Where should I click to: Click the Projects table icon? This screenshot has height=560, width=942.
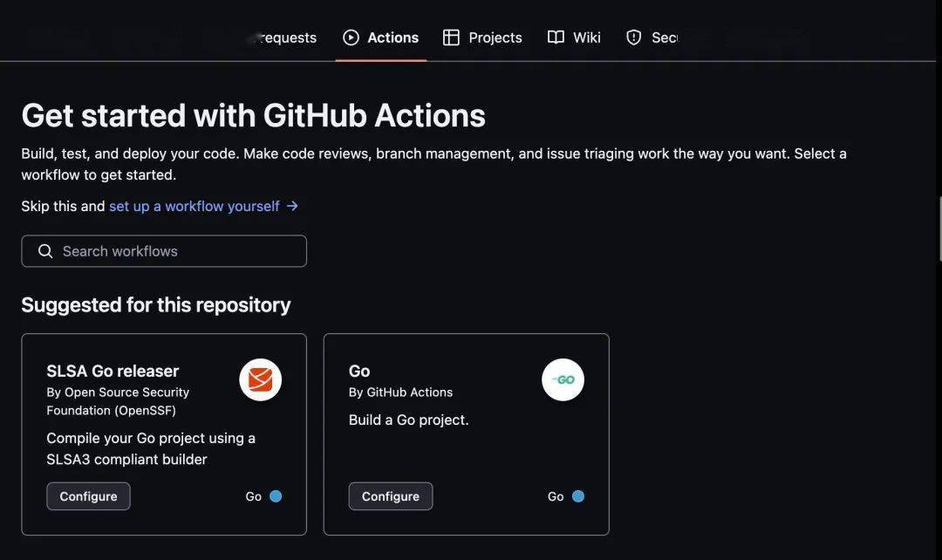[x=451, y=38]
